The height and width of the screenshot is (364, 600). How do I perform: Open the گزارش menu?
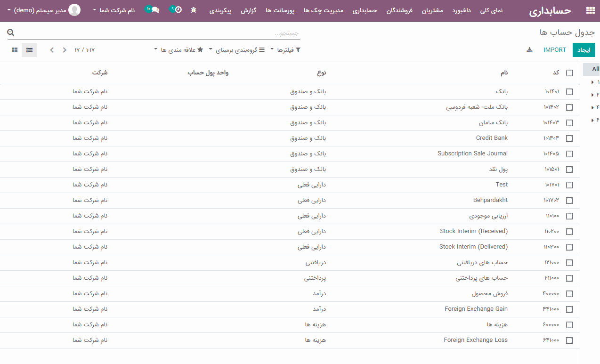[x=248, y=10]
